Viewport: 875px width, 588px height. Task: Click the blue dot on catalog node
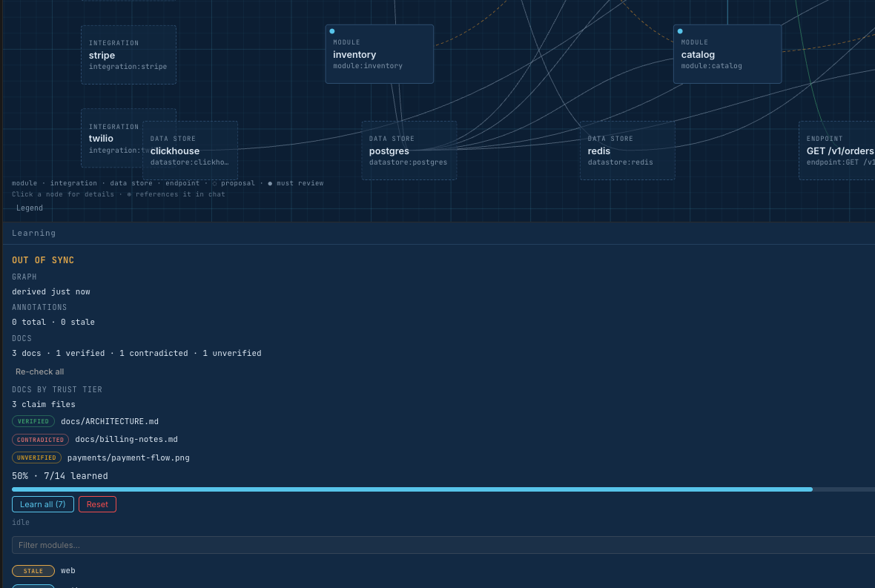(680, 31)
